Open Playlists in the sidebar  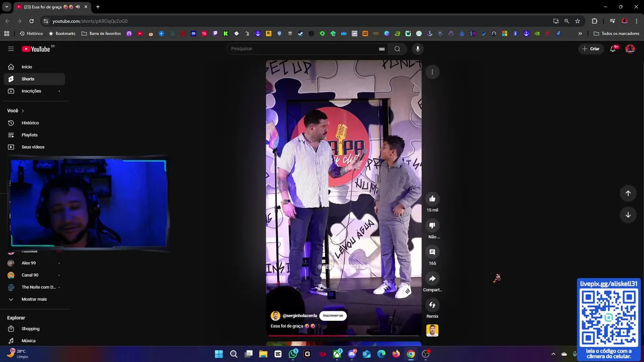(x=34, y=135)
